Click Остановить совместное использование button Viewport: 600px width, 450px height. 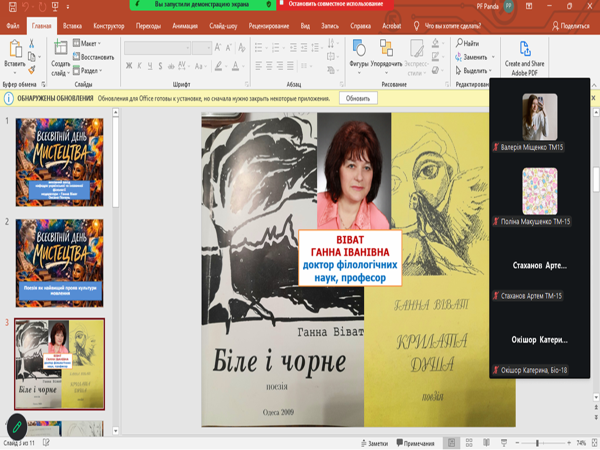point(335,4)
